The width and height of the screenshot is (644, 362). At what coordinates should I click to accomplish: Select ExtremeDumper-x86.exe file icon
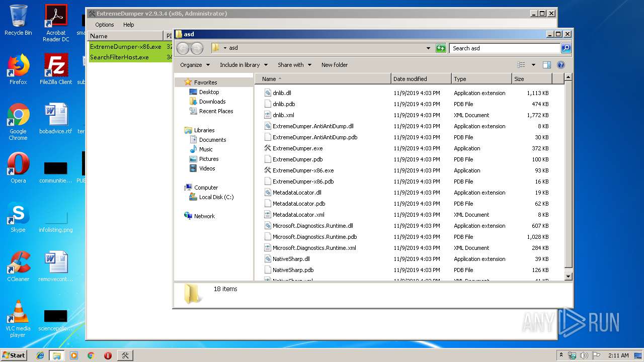pos(268,170)
